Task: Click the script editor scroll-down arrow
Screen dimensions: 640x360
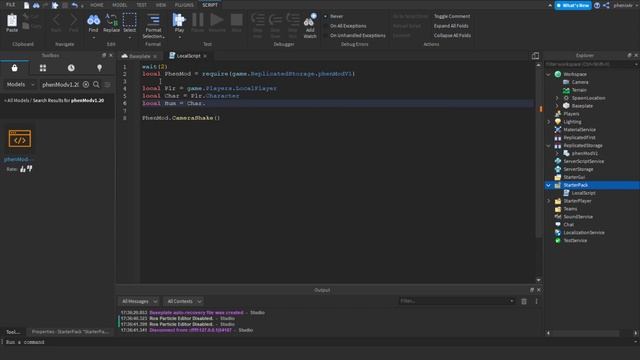Action: [x=538, y=280]
